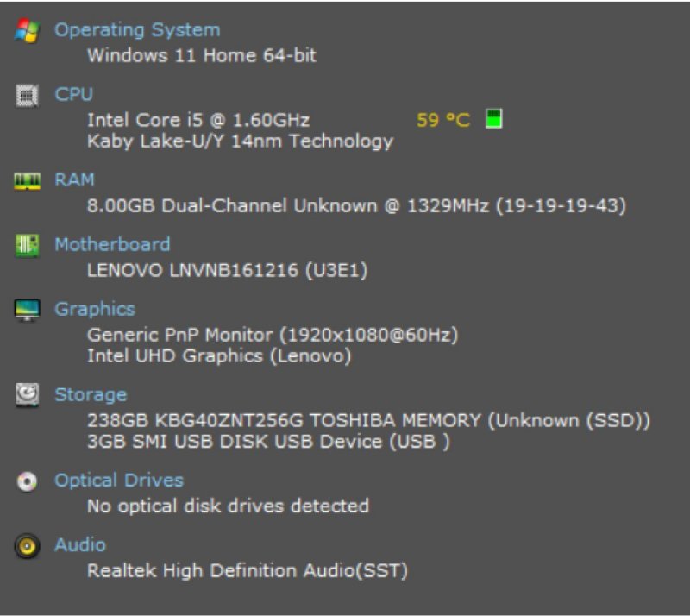Open the Motherboard section link
The width and height of the screenshot is (690, 616).
pos(112,245)
